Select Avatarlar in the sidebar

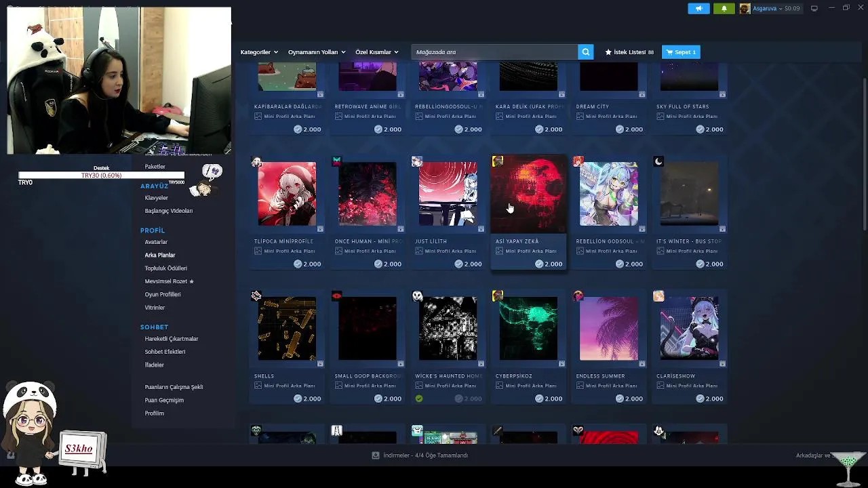[x=156, y=242]
